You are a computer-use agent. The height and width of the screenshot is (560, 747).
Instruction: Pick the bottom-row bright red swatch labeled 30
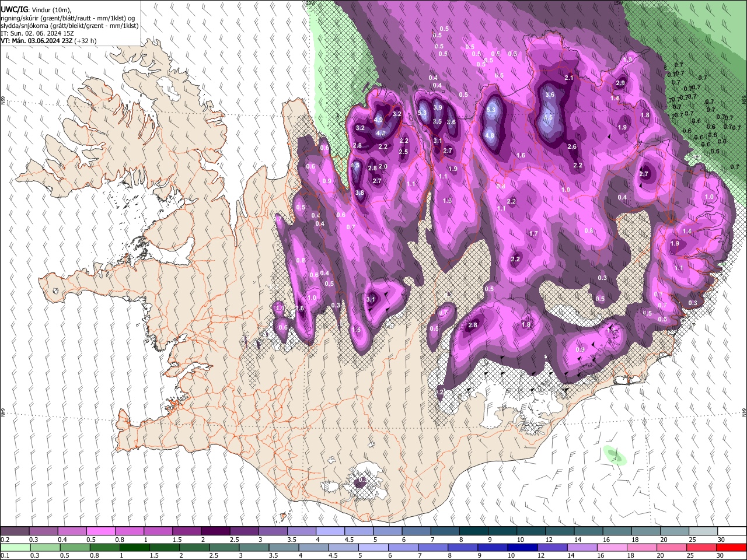tap(731, 547)
